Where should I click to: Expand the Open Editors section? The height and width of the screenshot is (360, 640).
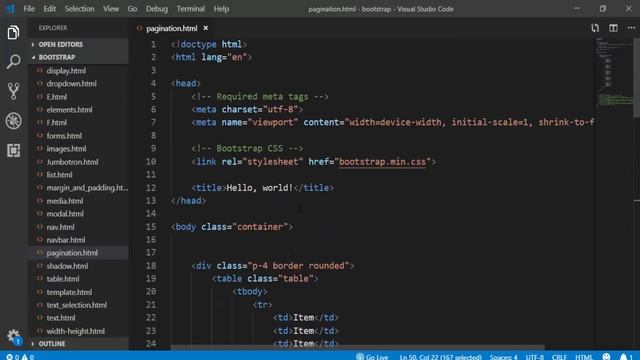[x=78, y=44]
